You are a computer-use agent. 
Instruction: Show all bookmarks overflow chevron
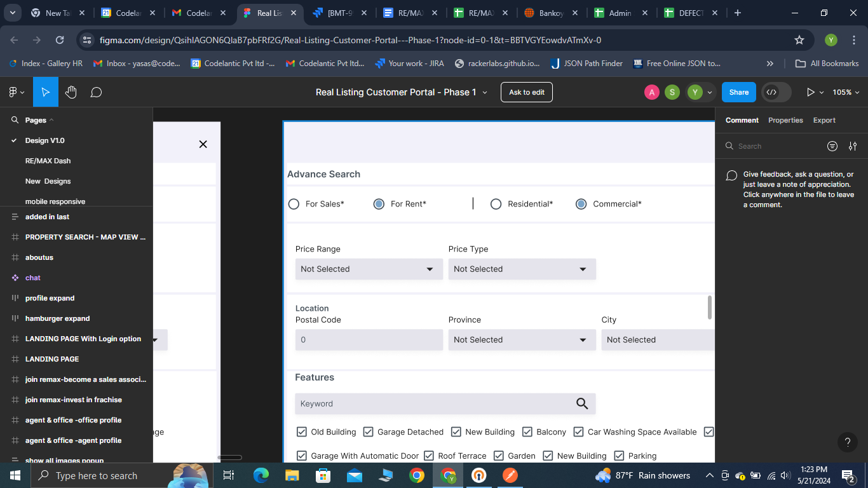[x=770, y=64]
